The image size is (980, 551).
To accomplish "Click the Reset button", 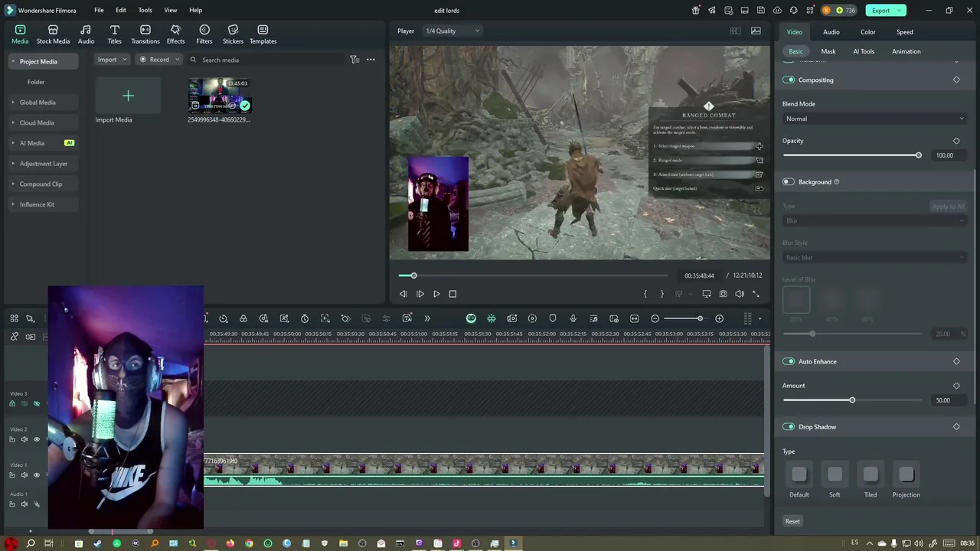I will point(792,522).
